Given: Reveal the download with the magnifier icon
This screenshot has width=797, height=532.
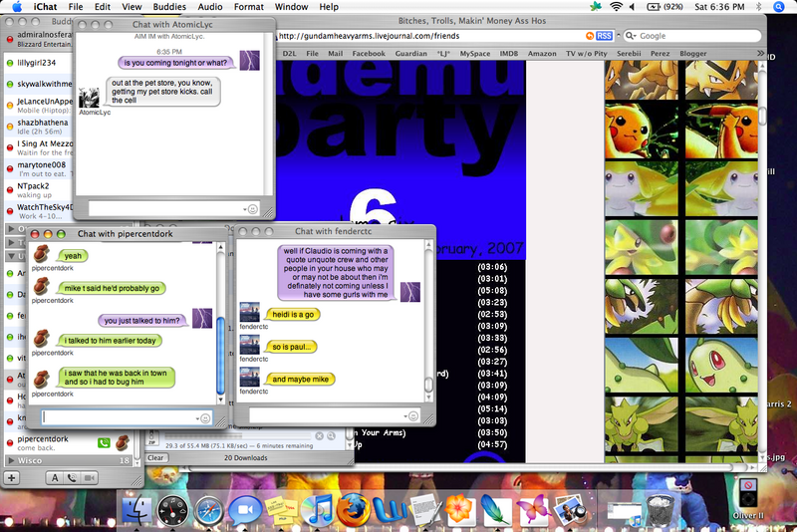Looking at the screenshot, I should click(x=331, y=436).
